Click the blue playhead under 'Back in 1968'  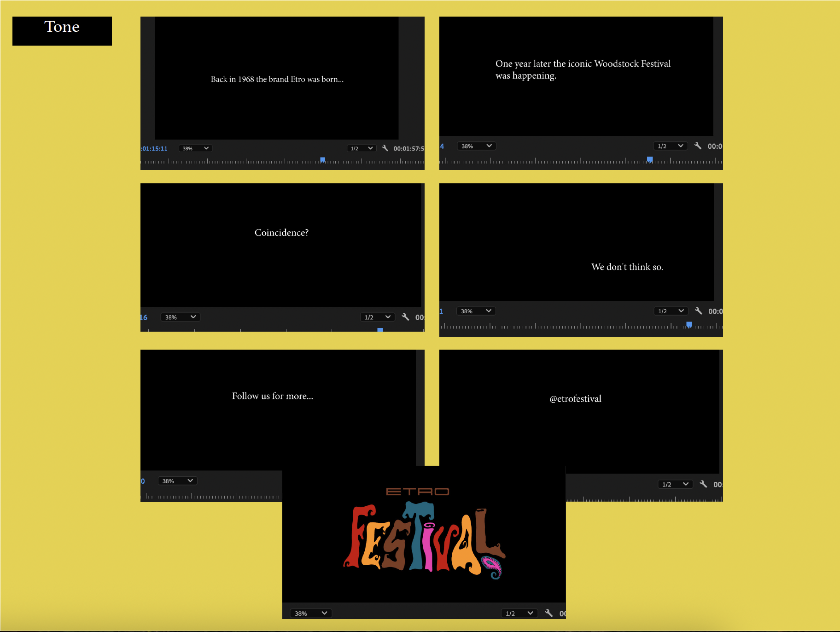click(323, 160)
